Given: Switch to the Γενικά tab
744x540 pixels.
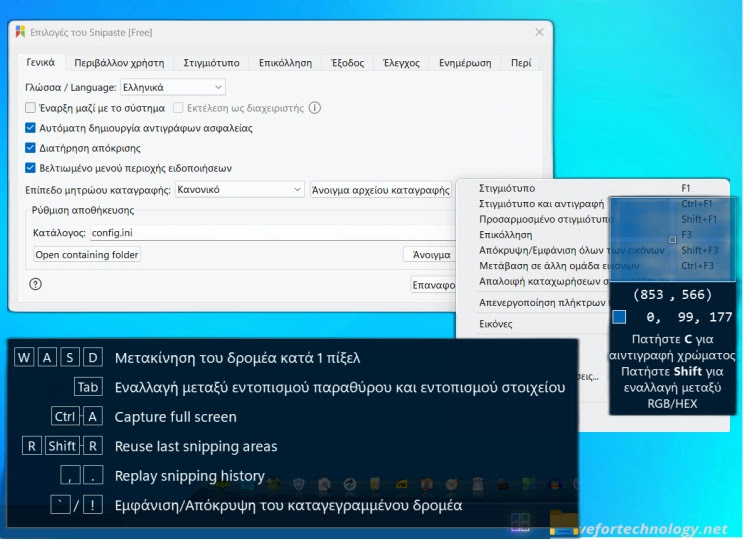Looking at the screenshot, I should pos(40,62).
